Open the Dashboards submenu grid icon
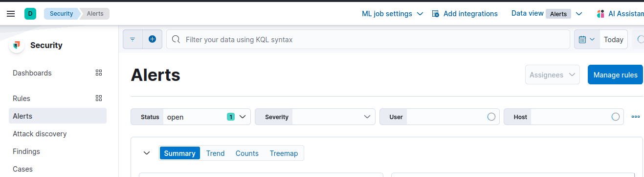Image resolution: width=644 pixels, height=177 pixels. click(99, 73)
